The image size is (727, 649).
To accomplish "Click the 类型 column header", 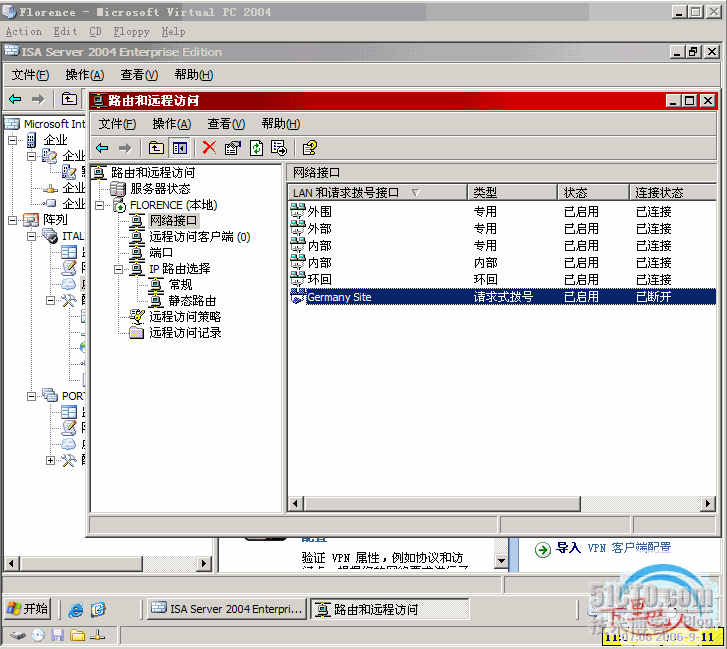I will [512, 192].
